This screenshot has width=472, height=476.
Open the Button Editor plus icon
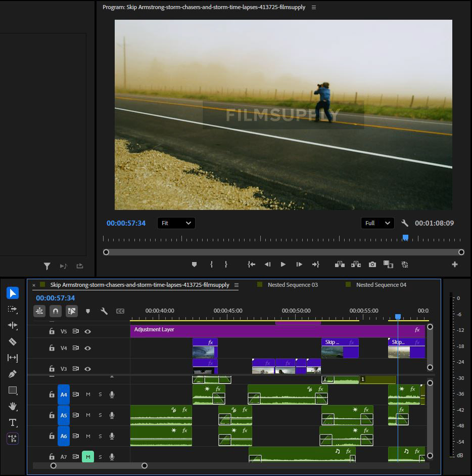455,265
